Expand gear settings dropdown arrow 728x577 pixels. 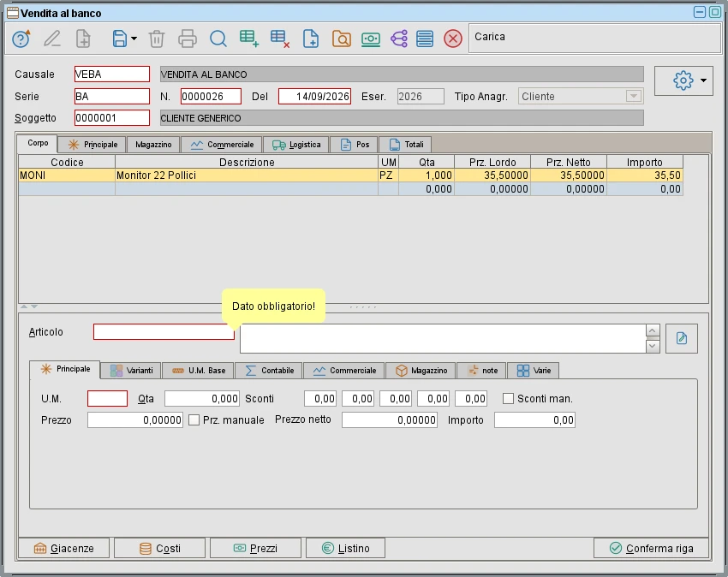pos(703,80)
